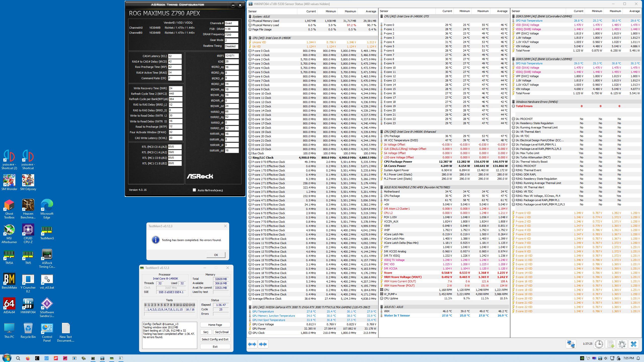This screenshot has height=362, width=644.
Task: Click the leftmost Maximum column header
Action: 350,11
